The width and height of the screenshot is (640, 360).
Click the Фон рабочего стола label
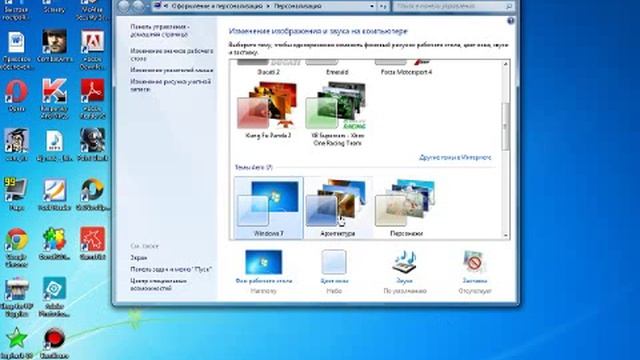[x=264, y=281]
